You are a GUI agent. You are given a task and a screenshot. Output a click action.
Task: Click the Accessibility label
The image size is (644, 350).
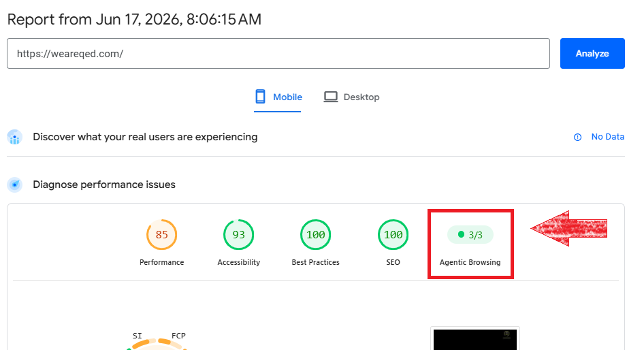(x=239, y=262)
